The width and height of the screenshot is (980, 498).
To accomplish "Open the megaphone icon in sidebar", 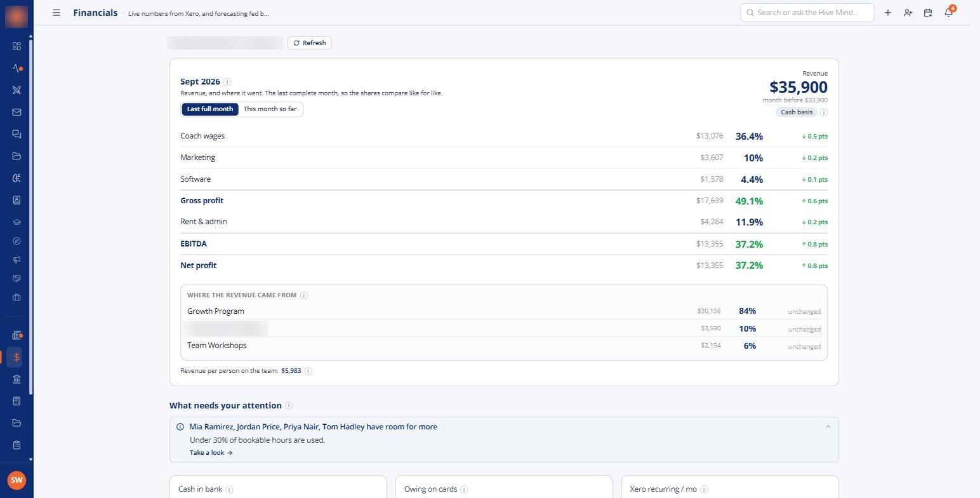I will (x=17, y=260).
